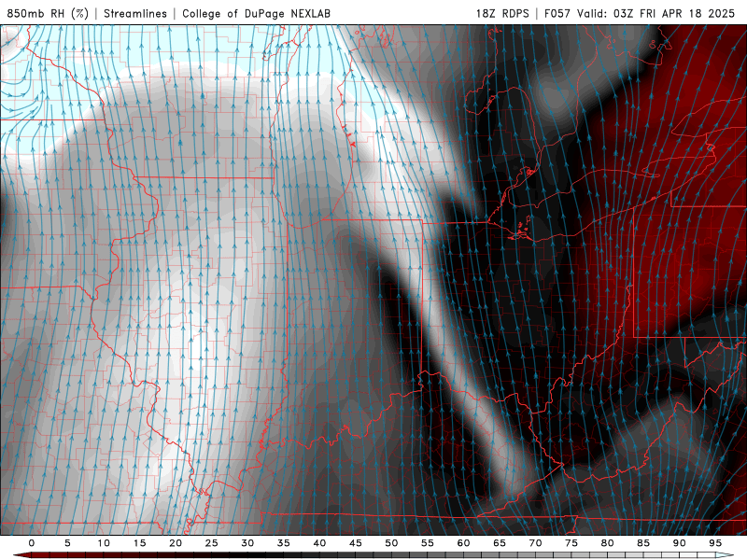
Task: Click the '0' color scale label
Action: tap(32, 543)
